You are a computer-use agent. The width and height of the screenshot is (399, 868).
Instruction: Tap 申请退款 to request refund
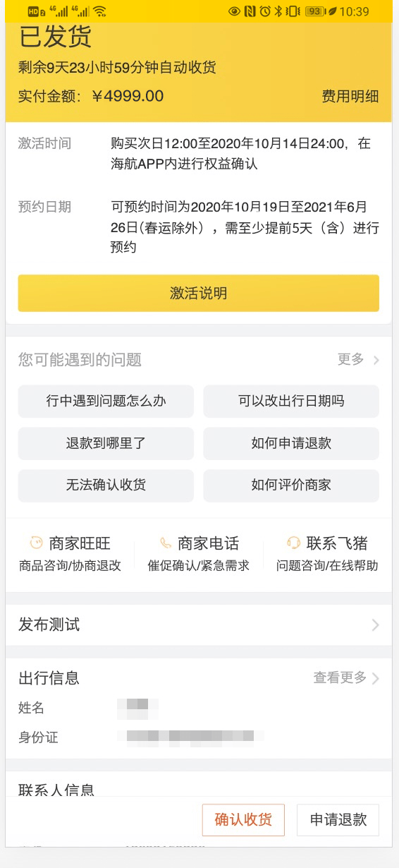pos(338,820)
